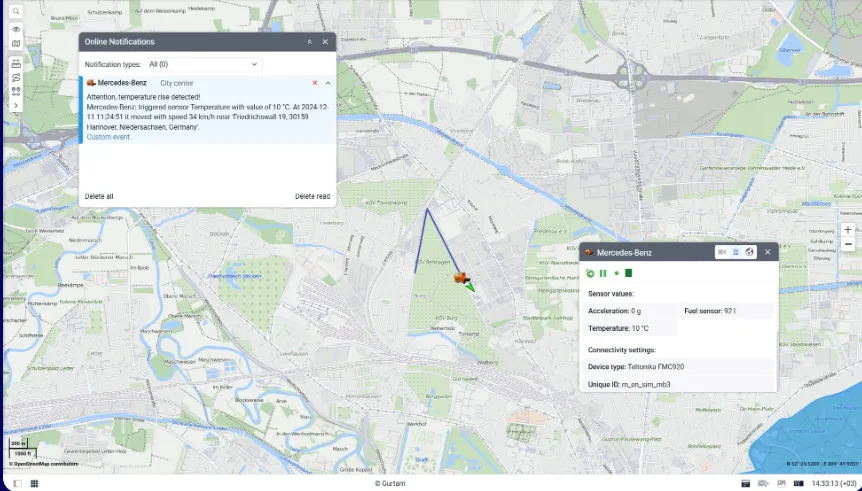862x491 pixels.
Task: Click the Temperature: 10 °C value
Action: [618, 329]
